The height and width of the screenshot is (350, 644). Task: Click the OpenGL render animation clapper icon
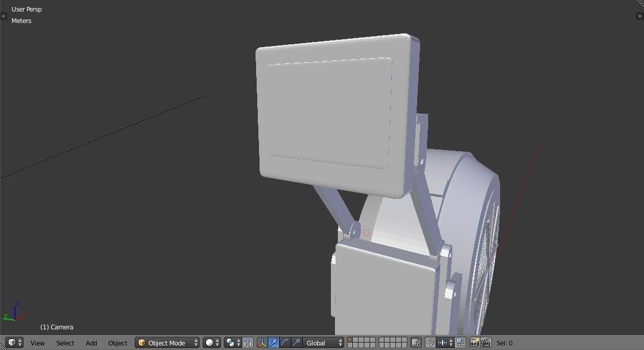point(486,343)
